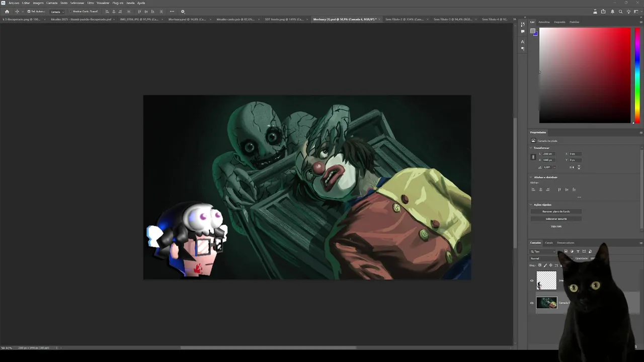Click first align icon in Properties Alinhar row
The height and width of the screenshot is (362, 644).
(x=533, y=190)
